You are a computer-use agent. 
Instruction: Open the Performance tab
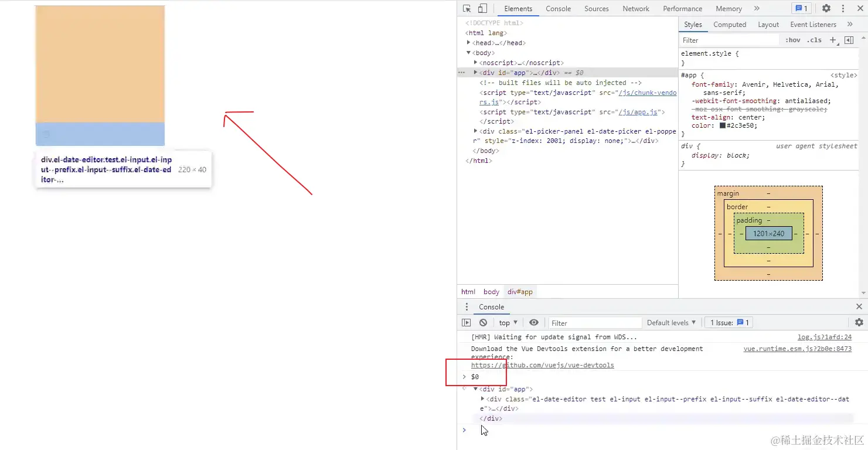click(682, 9)
